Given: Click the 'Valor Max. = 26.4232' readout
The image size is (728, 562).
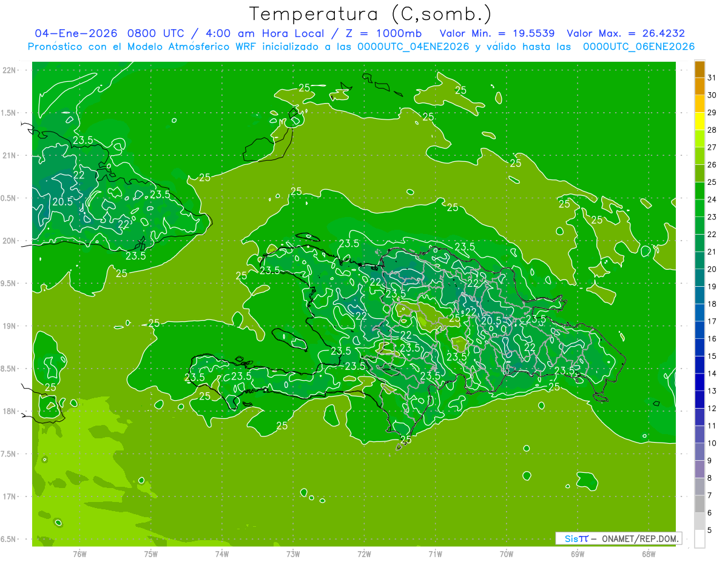Looking at the screenshot, I should 625,33.
